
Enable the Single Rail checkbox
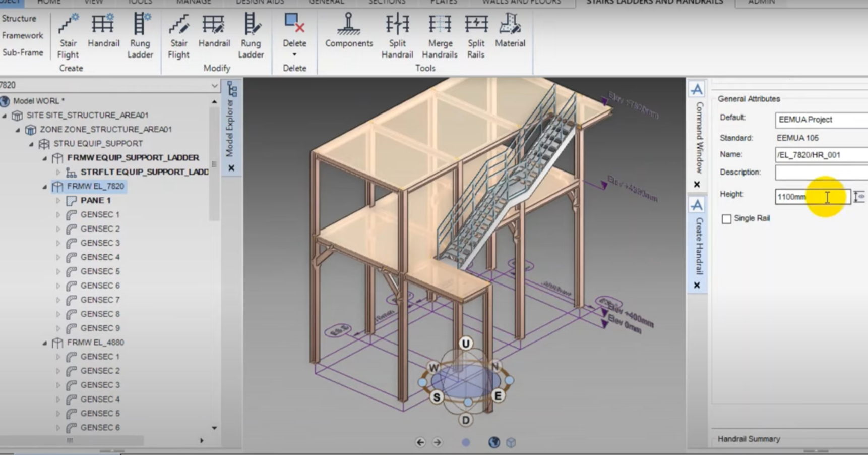click(x=726, y=218)
